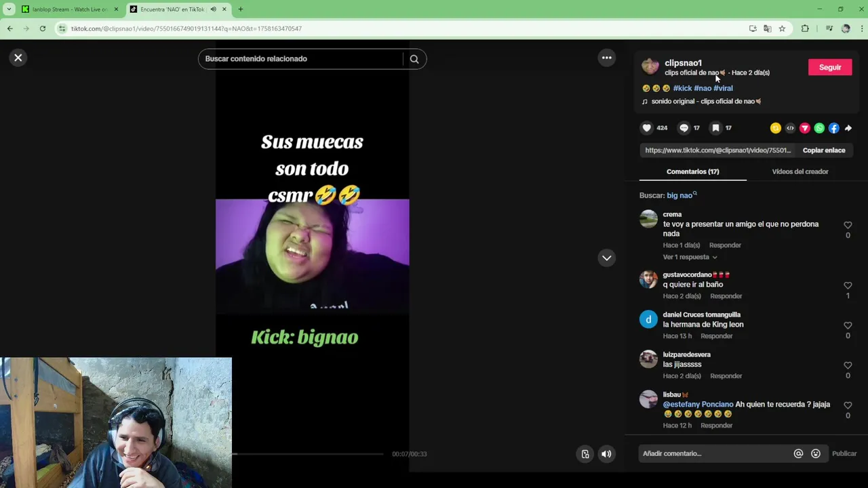Open the #viral hashtag
The width and height of the screenshot is (868, 488).
[x=723, y=88]
